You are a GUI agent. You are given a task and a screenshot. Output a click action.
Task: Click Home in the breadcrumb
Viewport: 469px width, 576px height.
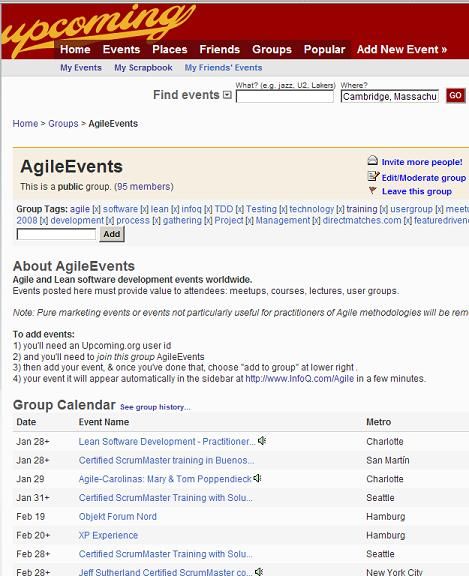click(25, 123)
